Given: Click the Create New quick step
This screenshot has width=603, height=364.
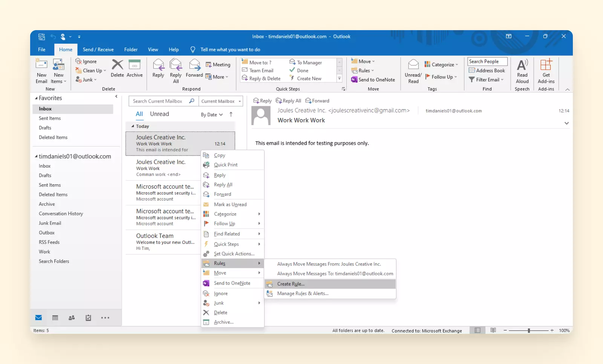Looking at the screenshot, I should pyautogui.click(x=305, y=78).
